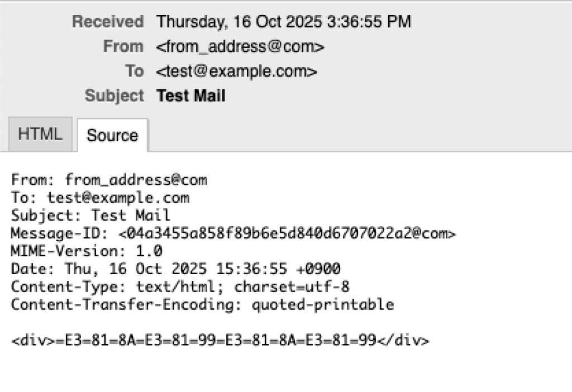Screen dimensions: 572x392
Task: Click the From: from_address@com source line
Action: coord(109,180)
